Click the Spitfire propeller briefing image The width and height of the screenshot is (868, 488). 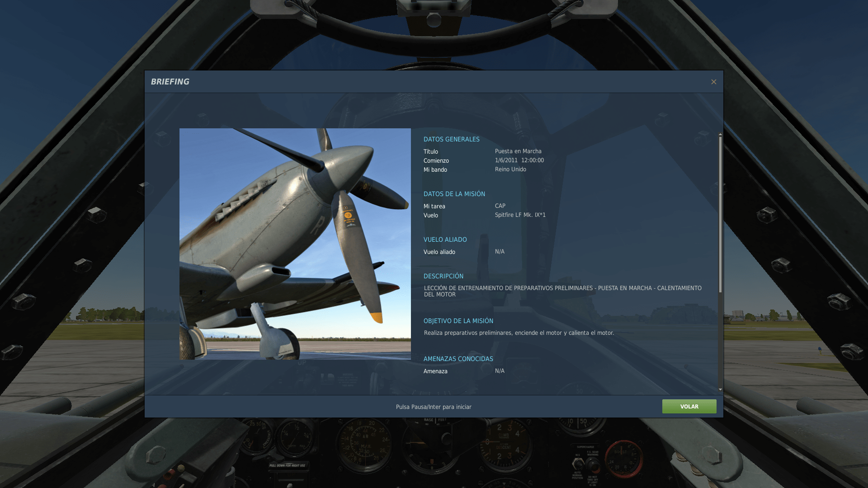(295, 244)
